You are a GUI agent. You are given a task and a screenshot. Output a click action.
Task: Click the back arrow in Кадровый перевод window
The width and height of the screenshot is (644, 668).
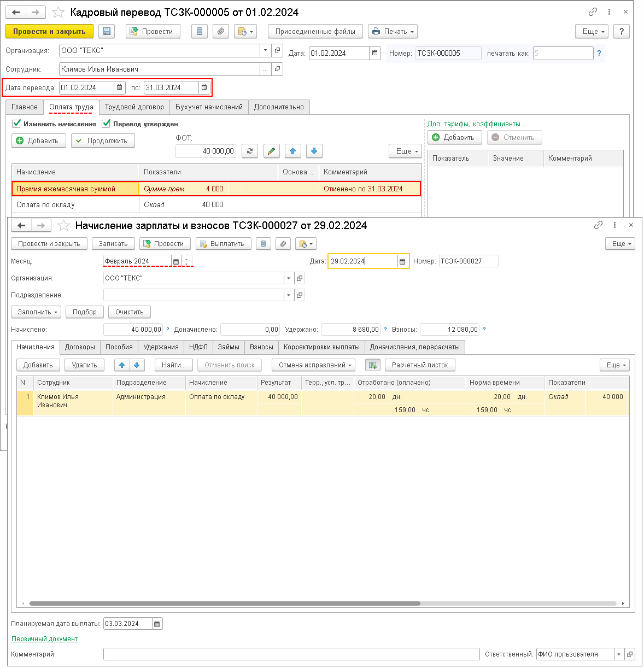point(16,12)
